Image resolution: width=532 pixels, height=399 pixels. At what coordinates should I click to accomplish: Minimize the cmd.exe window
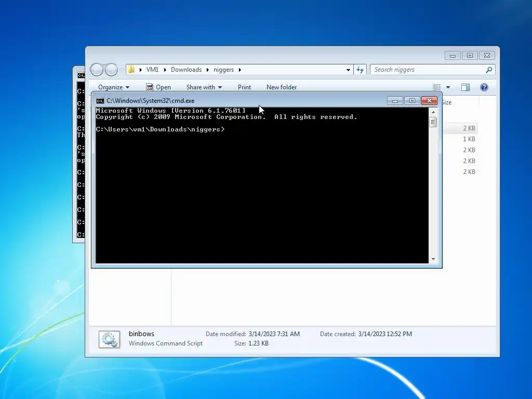pyautogui.click(x=395, y=101)
